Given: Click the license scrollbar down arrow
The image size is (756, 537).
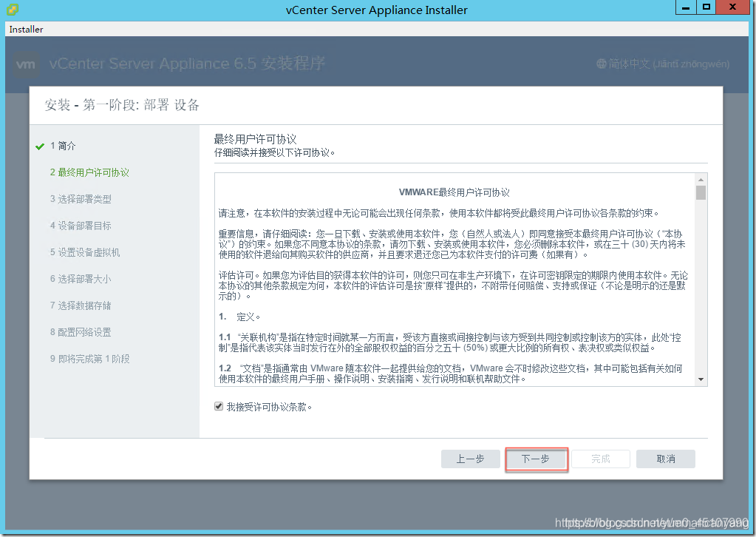Looking at the screenshot, I should pyautogui.click(x=701, y=379).
